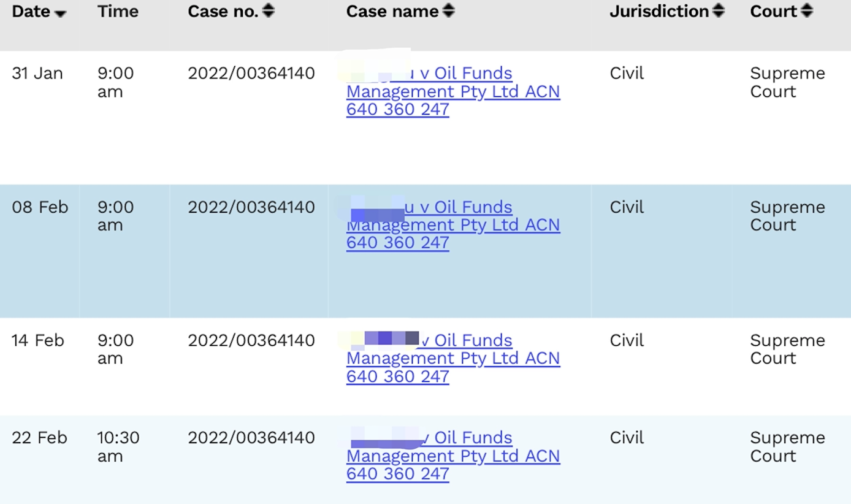Click case number in the 31 Jan row
851x504 pixels.
(251, 74)
